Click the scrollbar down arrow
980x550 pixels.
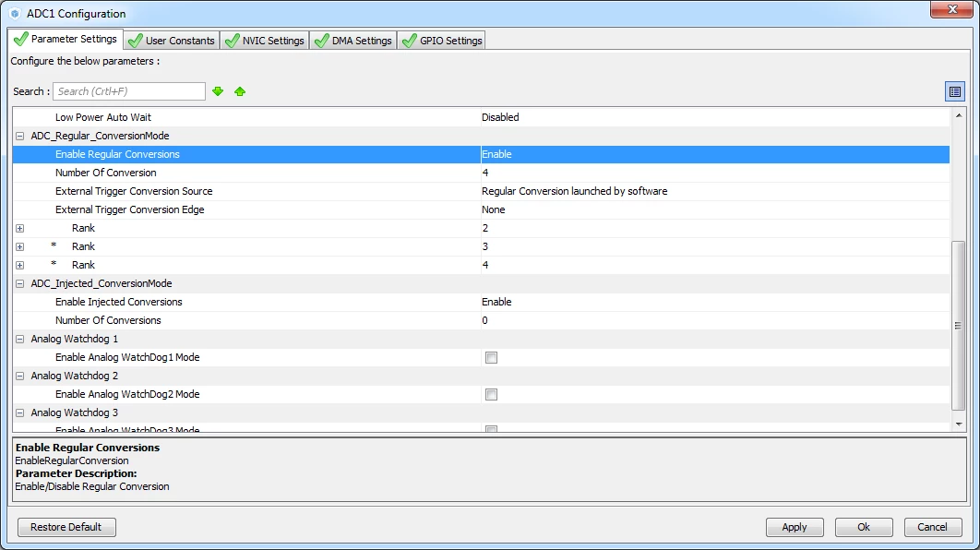click(x=958, y=424)
